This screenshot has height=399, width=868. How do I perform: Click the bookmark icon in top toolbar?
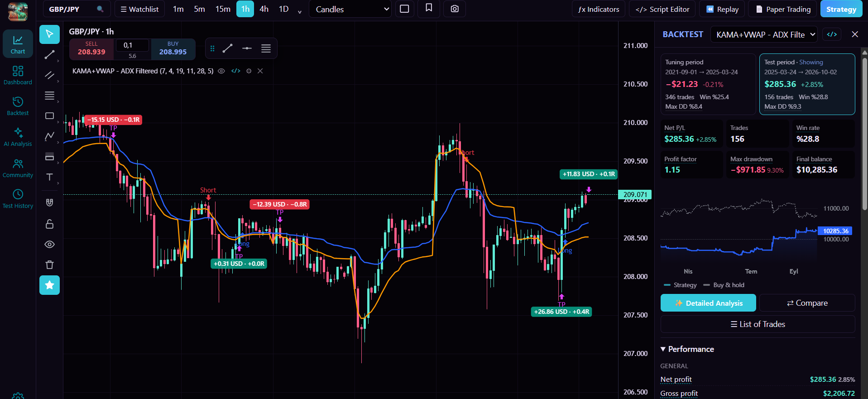click(x=429, y=8)
